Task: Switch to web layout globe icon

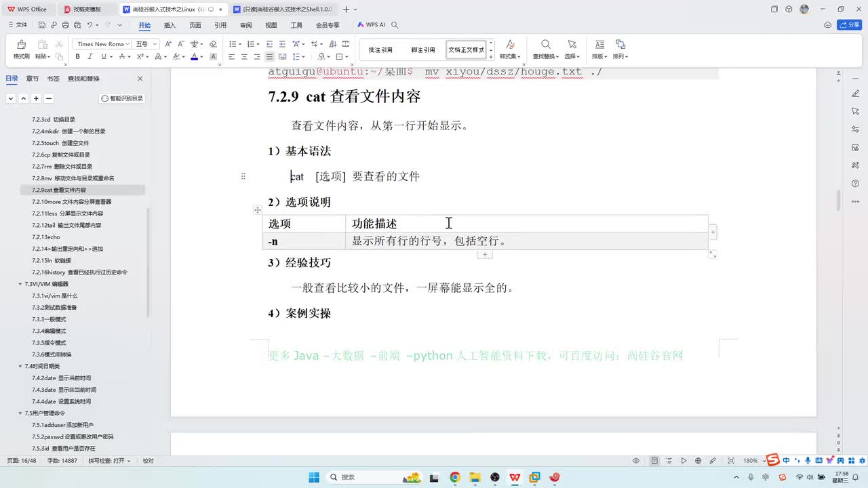Action: [698, 461]
